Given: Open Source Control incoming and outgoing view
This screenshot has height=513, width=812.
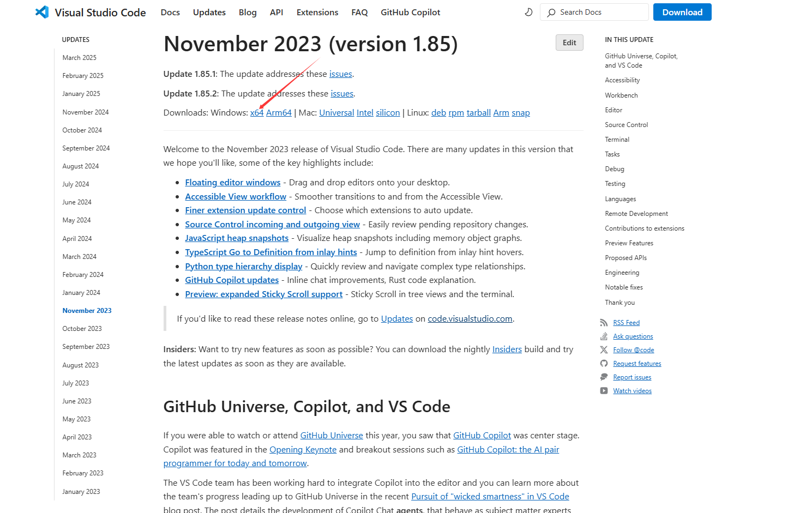Looking at the screenshot, I should (272, 225).
